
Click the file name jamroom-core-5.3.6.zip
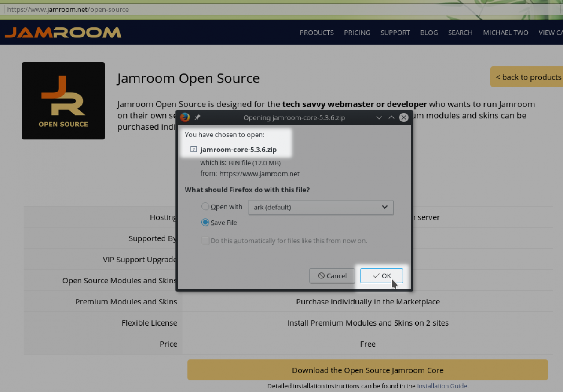pyautogui.click(x=238, y=149)
